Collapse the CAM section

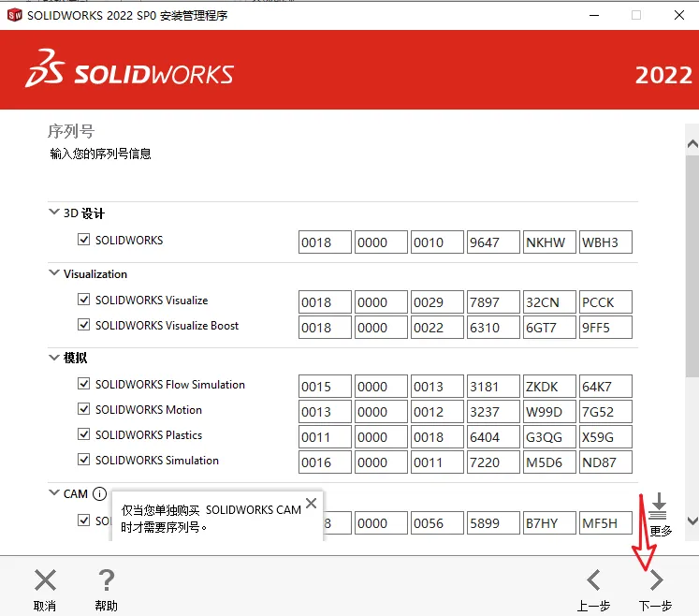54,492
